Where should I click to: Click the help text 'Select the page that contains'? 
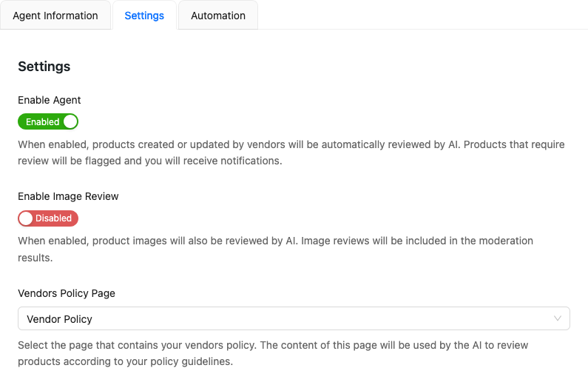pos(273,353)
